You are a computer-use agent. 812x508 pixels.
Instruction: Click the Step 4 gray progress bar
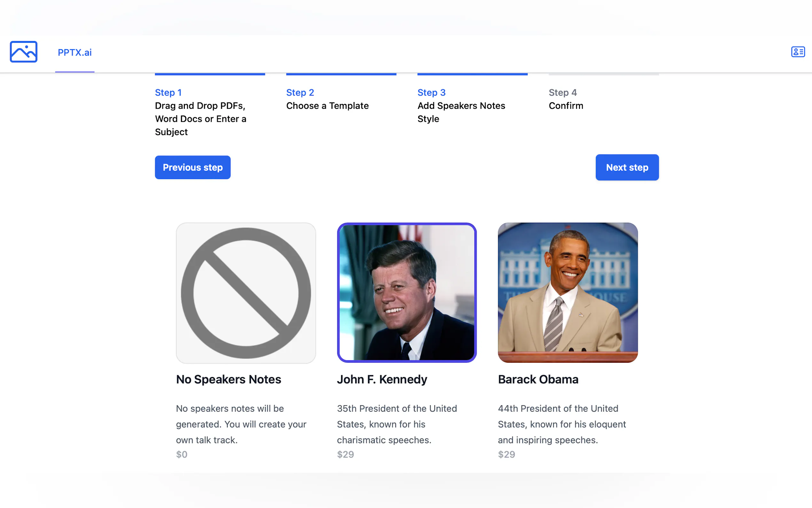pos(604,74)
